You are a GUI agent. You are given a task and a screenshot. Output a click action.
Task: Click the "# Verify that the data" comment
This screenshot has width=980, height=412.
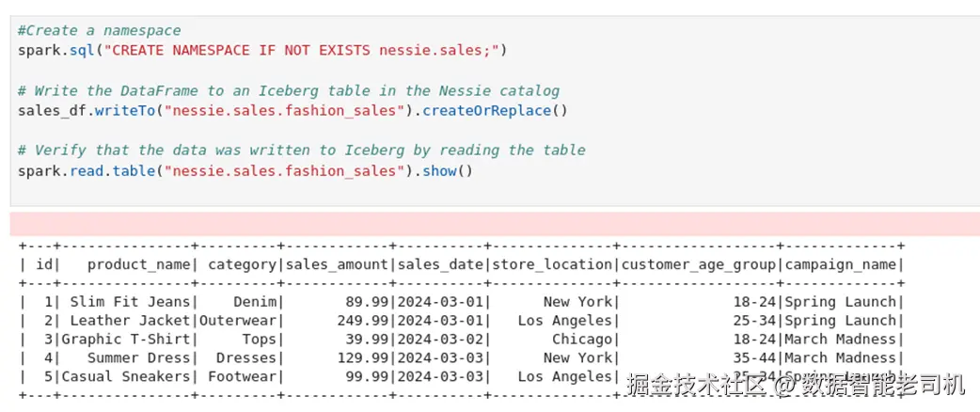point(301,151)
